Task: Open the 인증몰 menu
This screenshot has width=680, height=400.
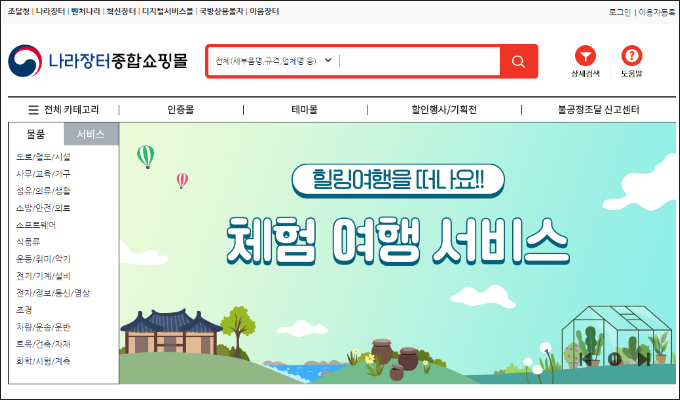Action: point(180,110)
